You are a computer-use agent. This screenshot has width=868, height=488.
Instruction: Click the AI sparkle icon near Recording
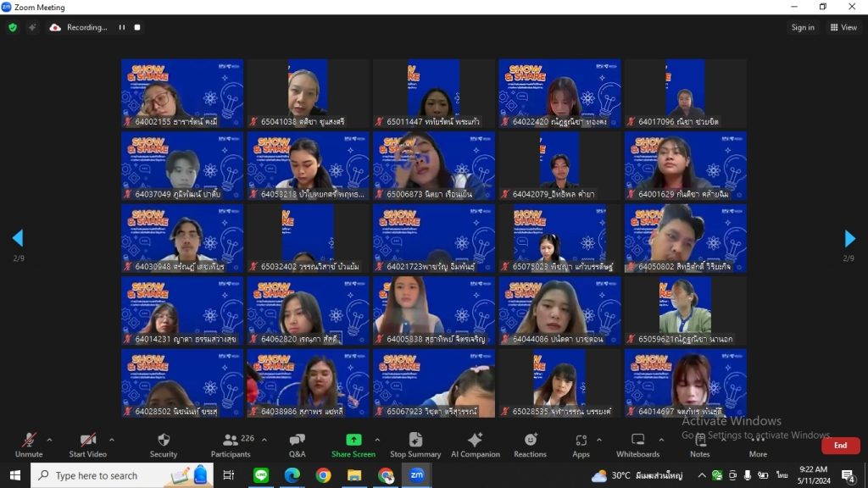tap(32, 27)
